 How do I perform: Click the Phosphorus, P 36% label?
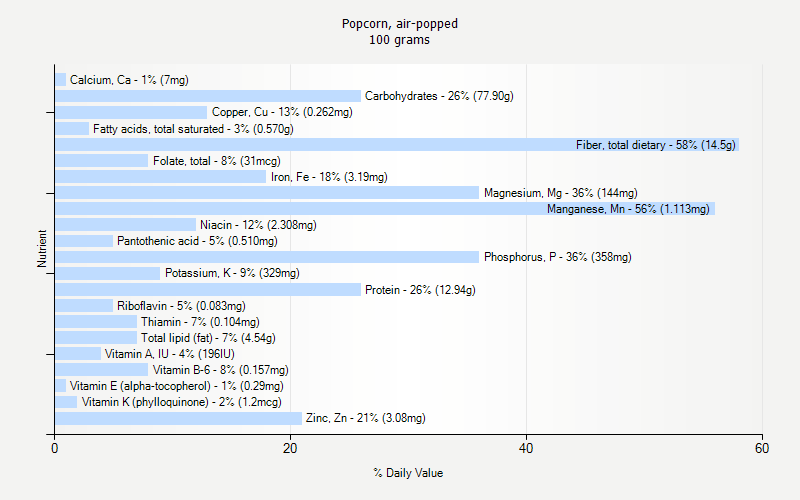pos(558,257)
